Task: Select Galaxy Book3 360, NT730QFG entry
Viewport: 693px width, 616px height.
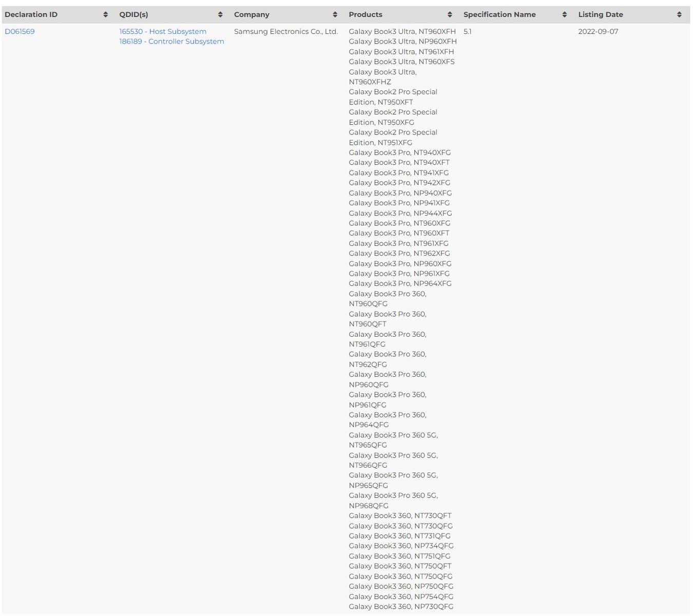Action: tap(400, 526)
